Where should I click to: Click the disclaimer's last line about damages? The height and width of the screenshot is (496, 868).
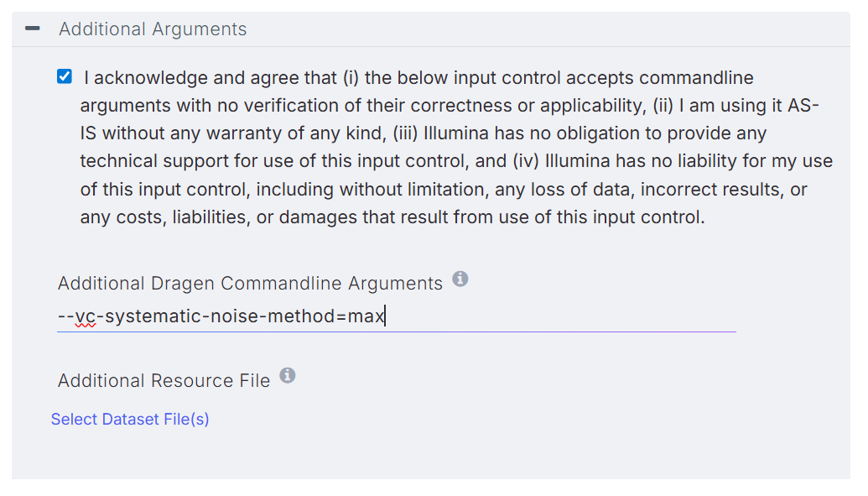[392, 217]
